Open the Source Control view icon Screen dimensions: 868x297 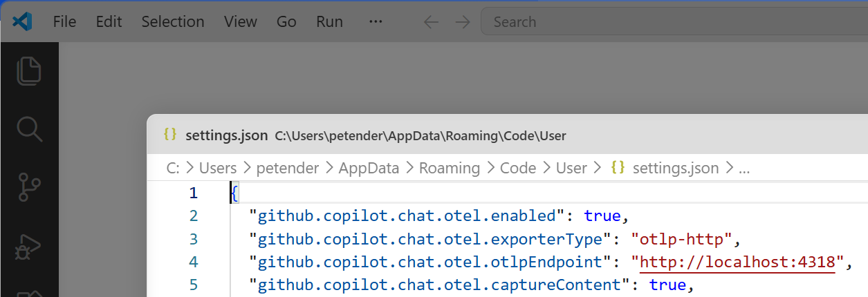click(29, 186)
